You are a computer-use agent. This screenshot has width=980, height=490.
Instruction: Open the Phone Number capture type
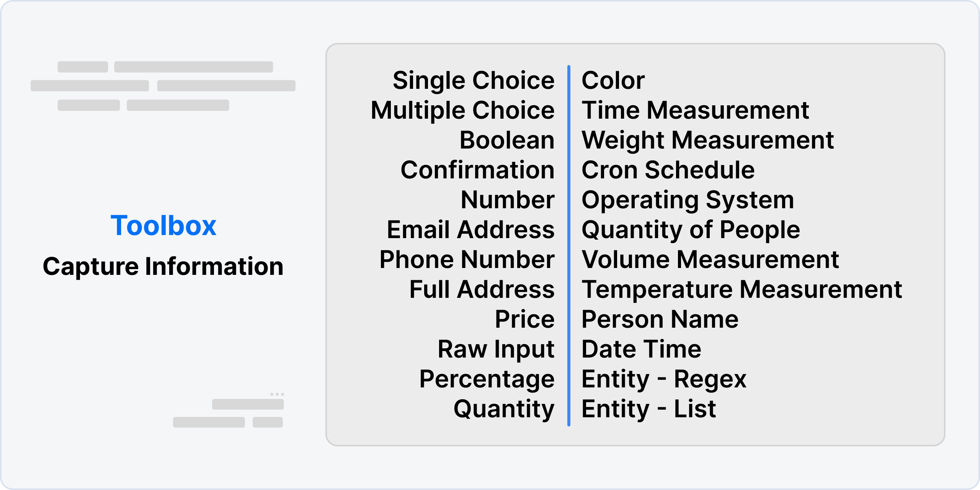pos(467,260)
